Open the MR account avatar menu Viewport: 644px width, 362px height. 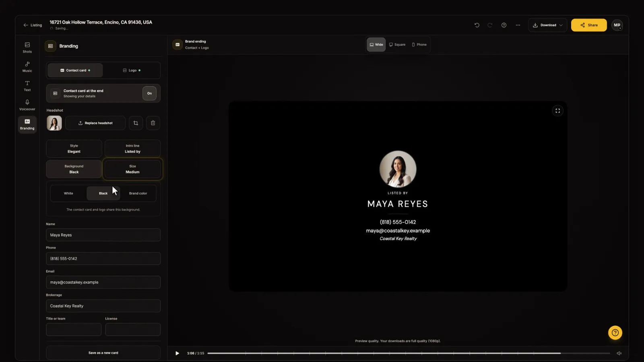pos(617,25)
